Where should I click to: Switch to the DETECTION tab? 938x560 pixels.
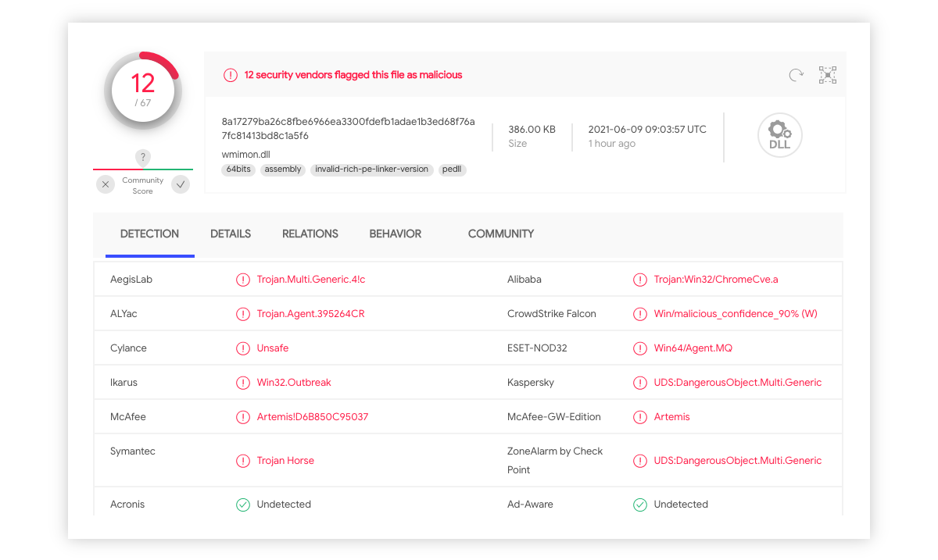(x=149, y=234)
